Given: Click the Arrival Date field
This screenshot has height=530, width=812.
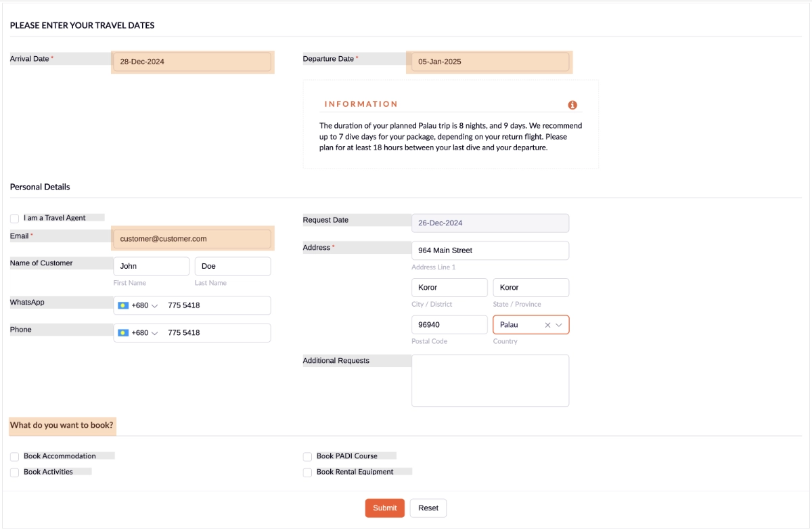Looking at the screenshot, I should (192, 62).
